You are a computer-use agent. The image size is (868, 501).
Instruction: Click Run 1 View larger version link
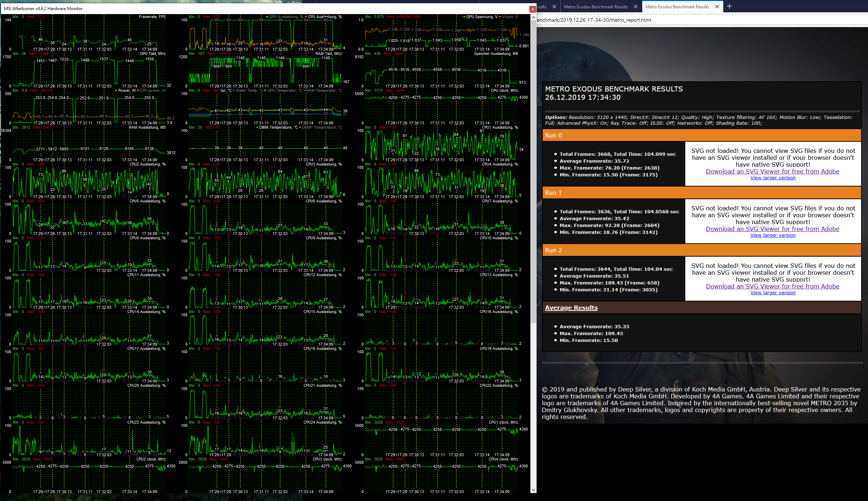point(773,235)
